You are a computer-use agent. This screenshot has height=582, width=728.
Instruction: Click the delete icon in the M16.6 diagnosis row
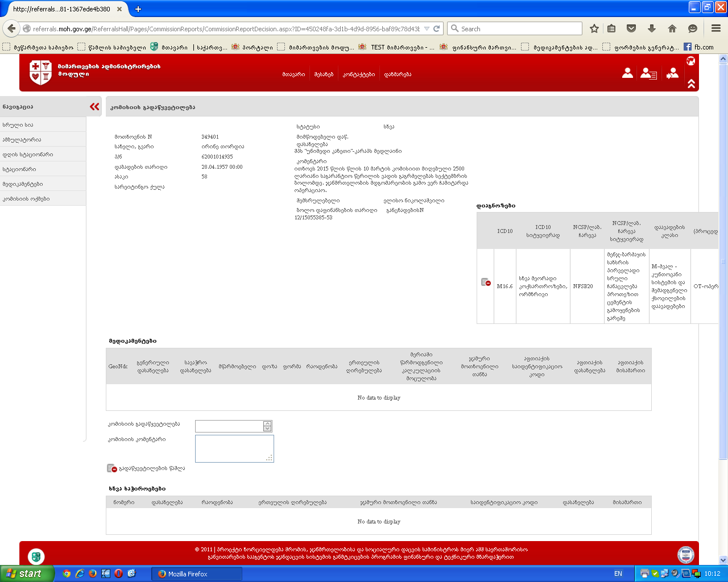point(486,282)
